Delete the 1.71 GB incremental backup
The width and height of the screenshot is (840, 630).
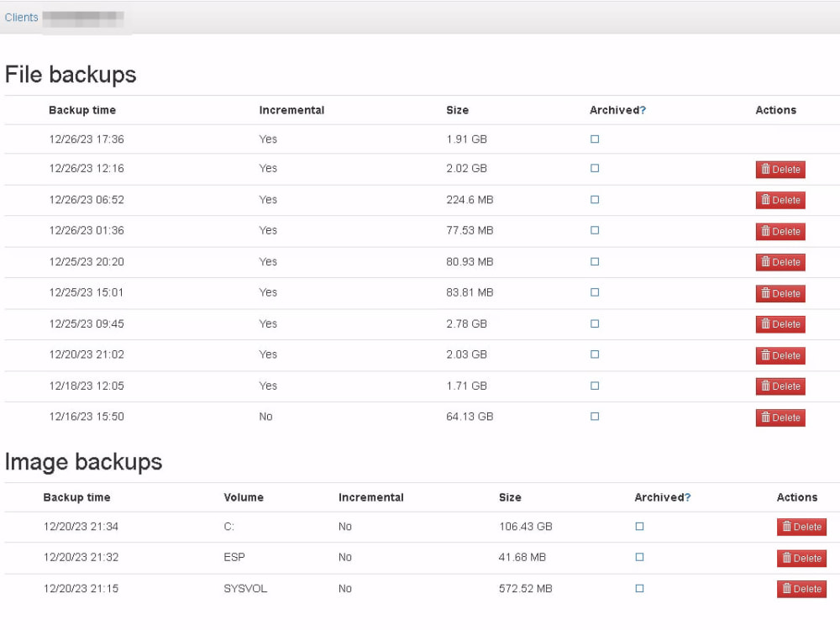780,386
